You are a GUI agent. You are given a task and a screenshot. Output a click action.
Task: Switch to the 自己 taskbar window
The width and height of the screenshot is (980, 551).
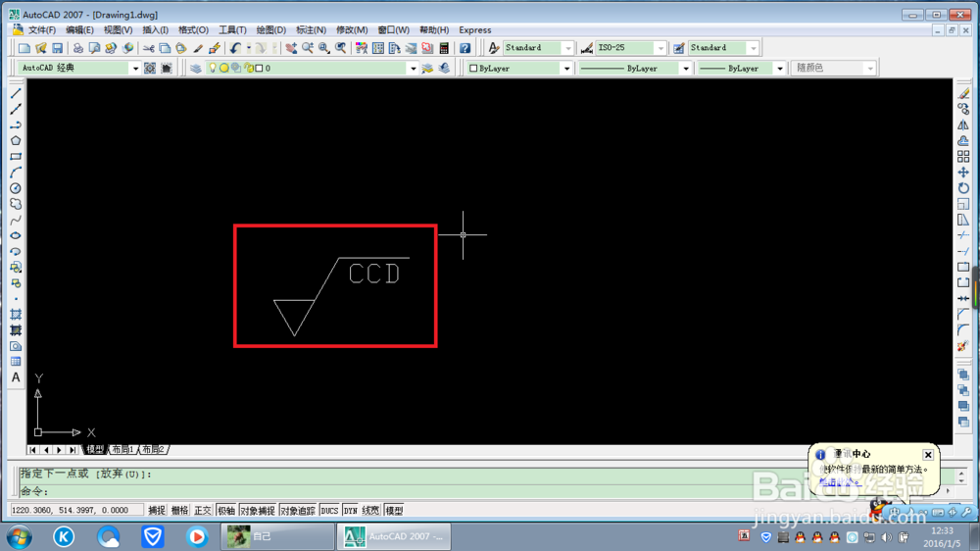[277, 536]
